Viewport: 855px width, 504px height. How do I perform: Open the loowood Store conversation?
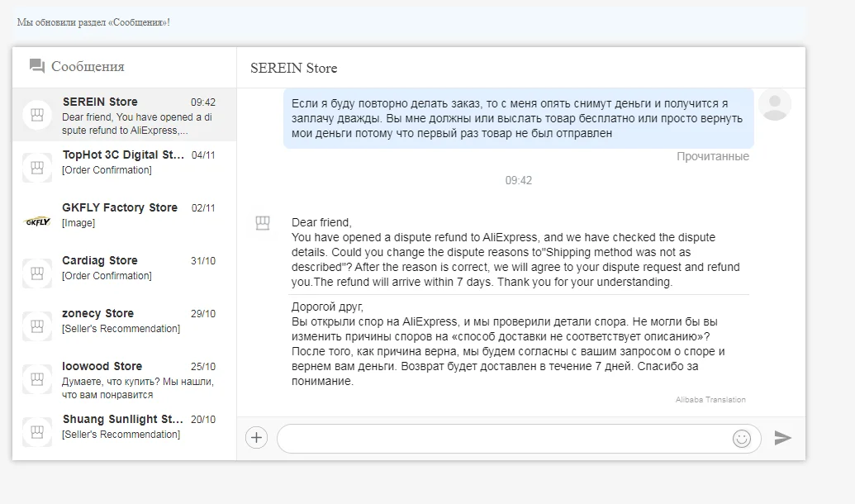tap(124, 379)
